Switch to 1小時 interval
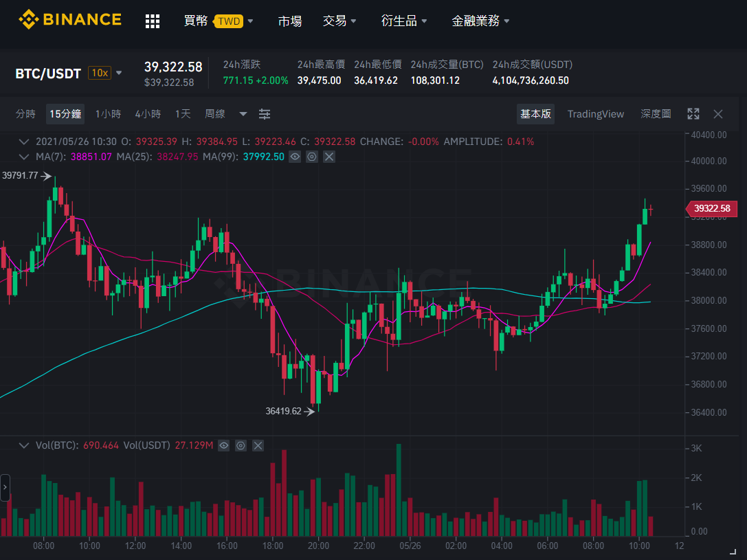The width and height of the screenshot is (747, 560). point(108,114)
